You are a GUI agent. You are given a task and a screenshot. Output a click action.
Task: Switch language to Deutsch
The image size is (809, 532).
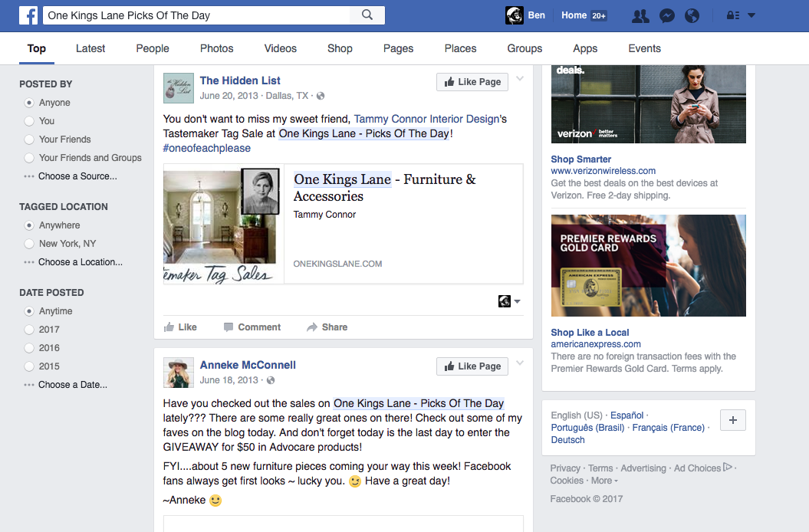[x=567, y=440]
